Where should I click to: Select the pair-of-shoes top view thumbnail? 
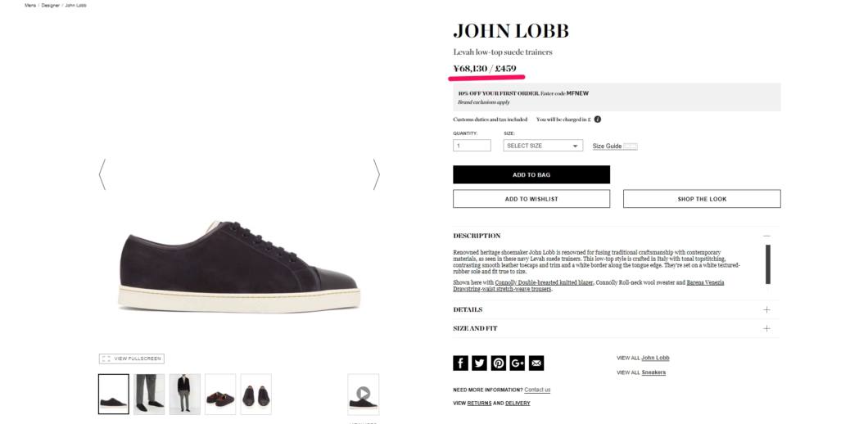click(x=255, y=394)
